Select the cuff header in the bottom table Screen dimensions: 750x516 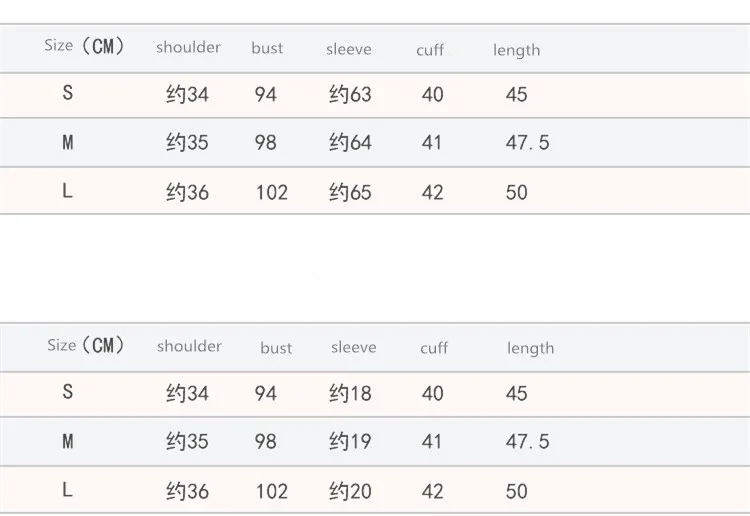pos(434,348)
